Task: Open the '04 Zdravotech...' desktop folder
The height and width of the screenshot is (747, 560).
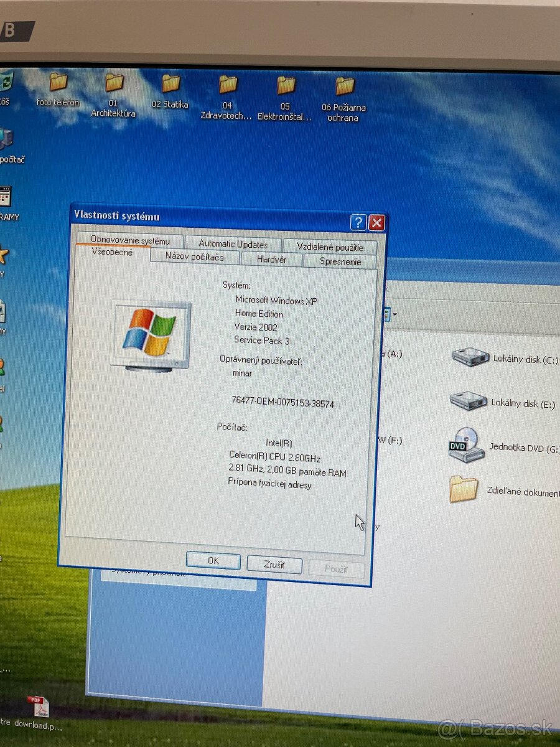Action: pos(227,85)
